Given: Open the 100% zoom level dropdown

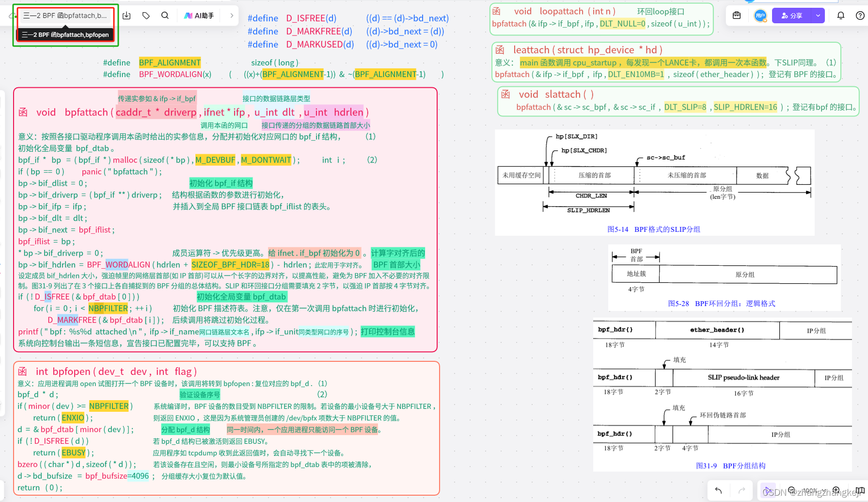Looking at the screenshot, I should [814, 490].
